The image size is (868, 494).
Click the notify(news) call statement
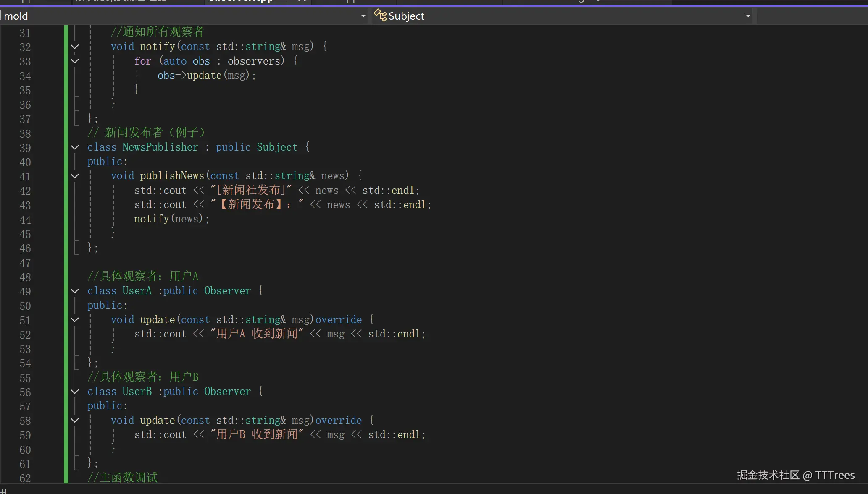[171, 219]
